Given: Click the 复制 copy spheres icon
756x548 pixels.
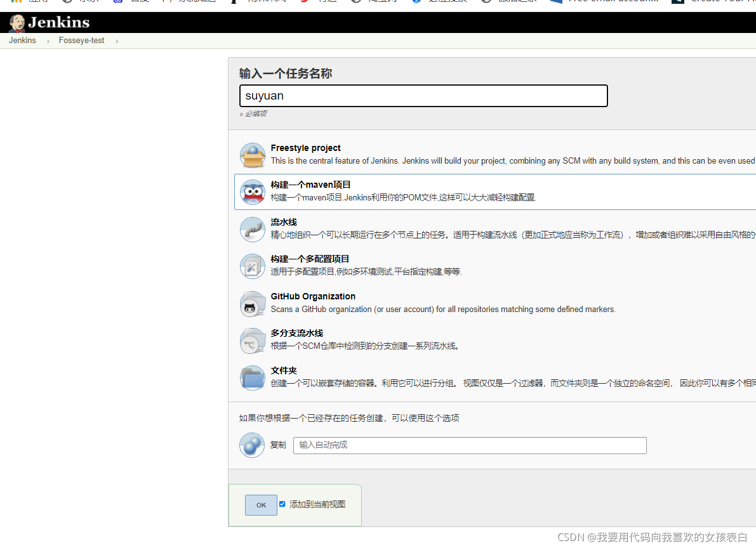Looking at the screenshot, I should [x=251, y=445].
